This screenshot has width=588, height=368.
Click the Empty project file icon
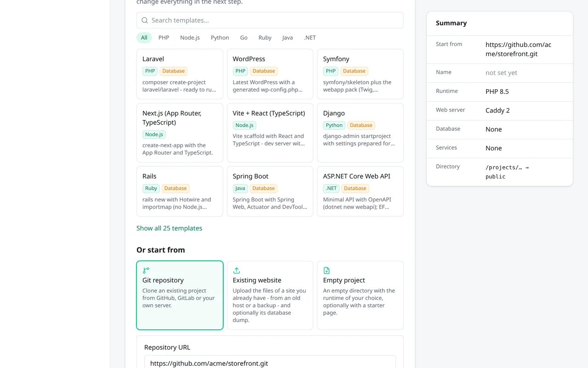[x=327, y=270]
